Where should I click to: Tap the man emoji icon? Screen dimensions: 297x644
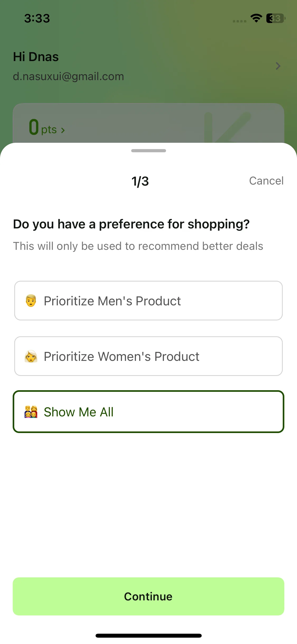point(31,301)
